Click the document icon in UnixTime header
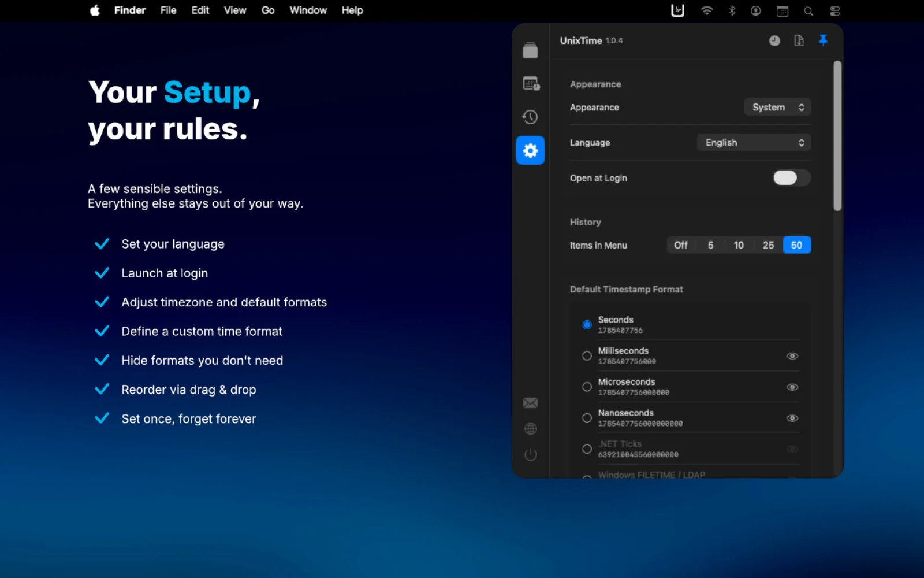The width and height of the screenshot is (924, 578). (x=799, y=40)
